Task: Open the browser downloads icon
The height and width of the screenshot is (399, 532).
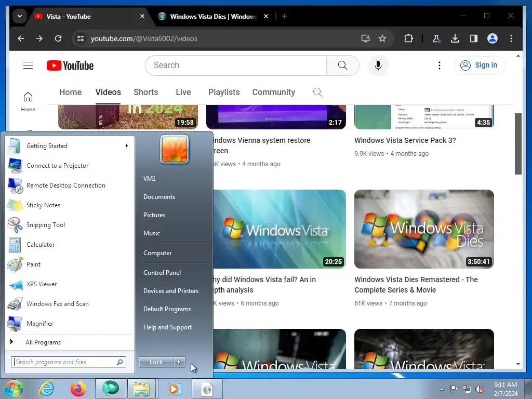Action: [x=455, y=38]
